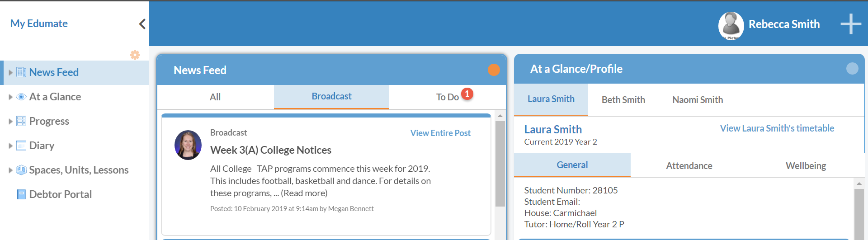
Task: Click the News Feed vertical scrollbar thumb
Action: [x=500, y=164]
